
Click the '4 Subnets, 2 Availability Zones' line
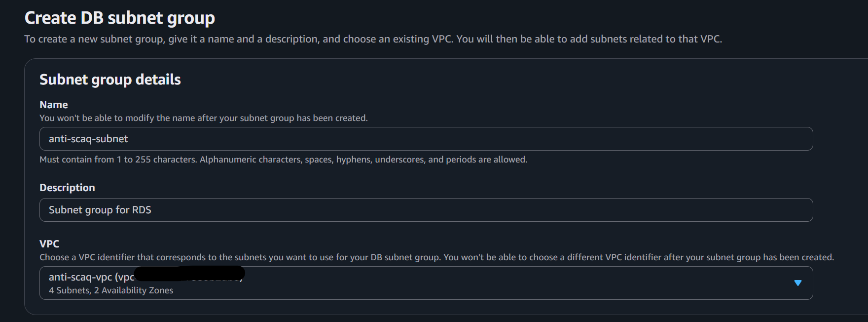coord(111,290)
